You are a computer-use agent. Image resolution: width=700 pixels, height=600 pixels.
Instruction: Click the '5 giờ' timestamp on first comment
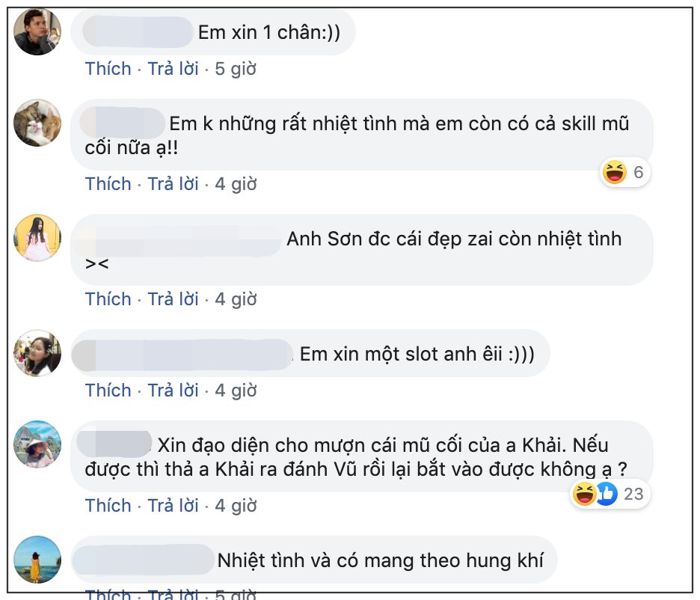pos(236,69)
